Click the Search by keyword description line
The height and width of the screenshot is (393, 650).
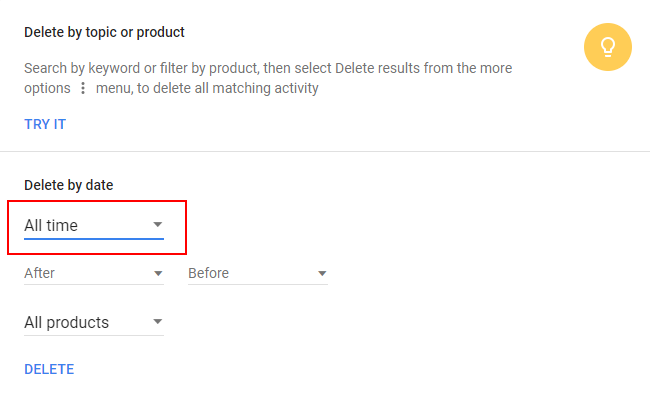pyautogui.click(x=268, y=68)
